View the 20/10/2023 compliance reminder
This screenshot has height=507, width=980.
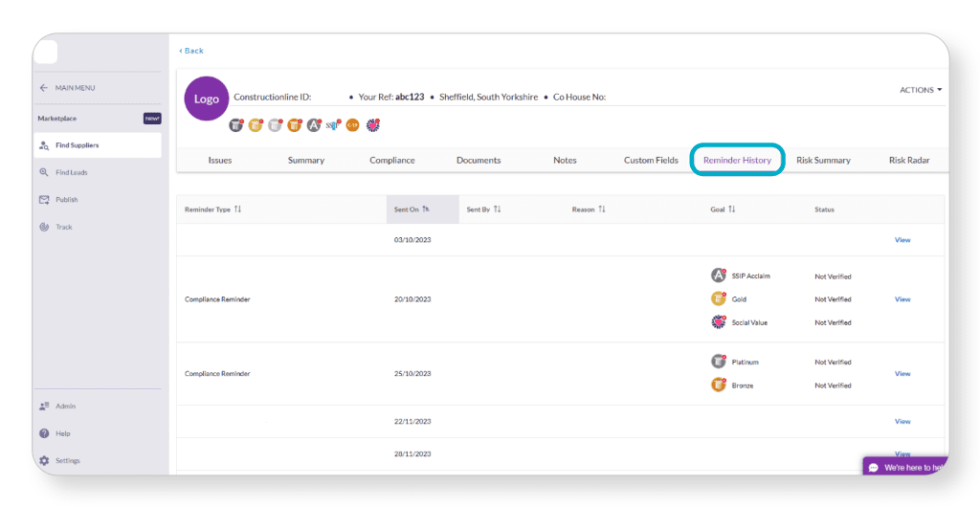click(902, 299)
